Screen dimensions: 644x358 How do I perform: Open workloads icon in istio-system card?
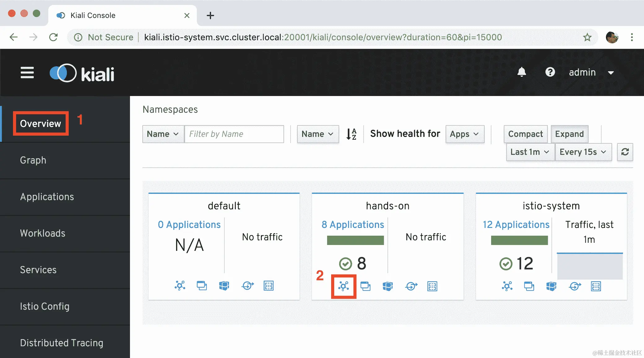point(551,286)
